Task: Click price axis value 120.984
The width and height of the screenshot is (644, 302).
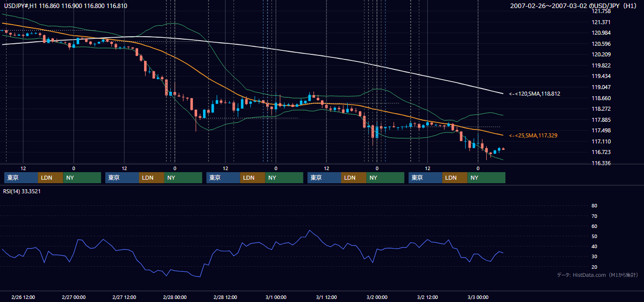Action: click(601, 33)
